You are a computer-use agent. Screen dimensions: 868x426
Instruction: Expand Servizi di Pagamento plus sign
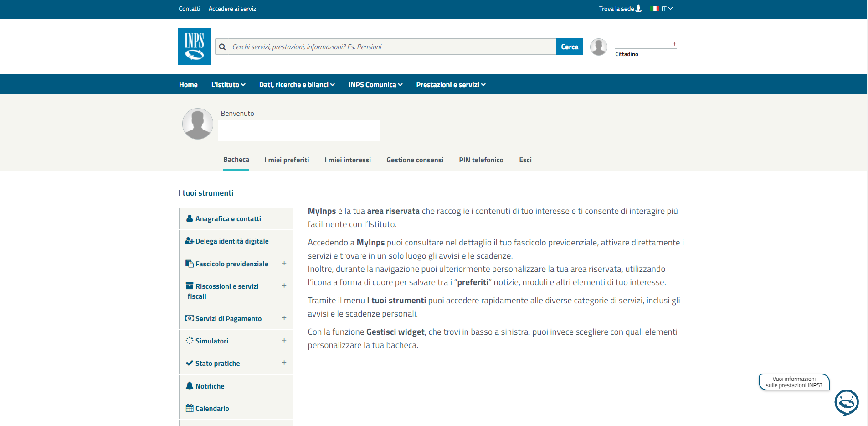[284, 318]
